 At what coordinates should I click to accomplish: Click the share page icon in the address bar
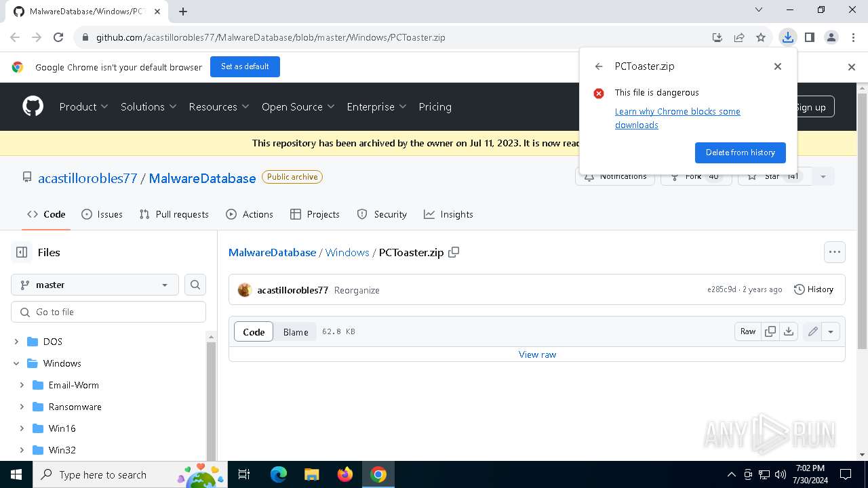(x=739, y=37)
